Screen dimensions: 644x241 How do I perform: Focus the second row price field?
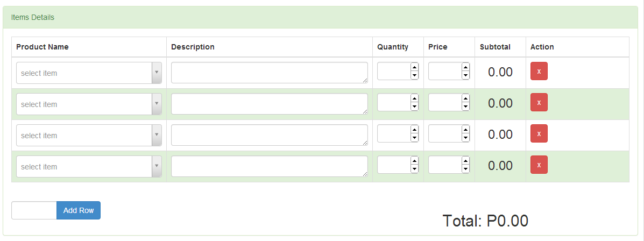pos(445,102)
